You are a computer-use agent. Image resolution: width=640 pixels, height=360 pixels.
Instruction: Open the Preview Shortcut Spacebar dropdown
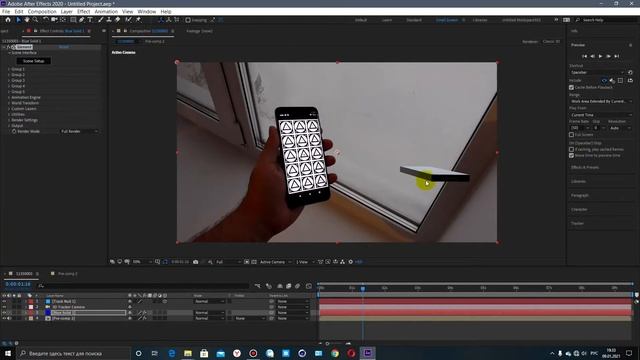click(x=597, y=72)
